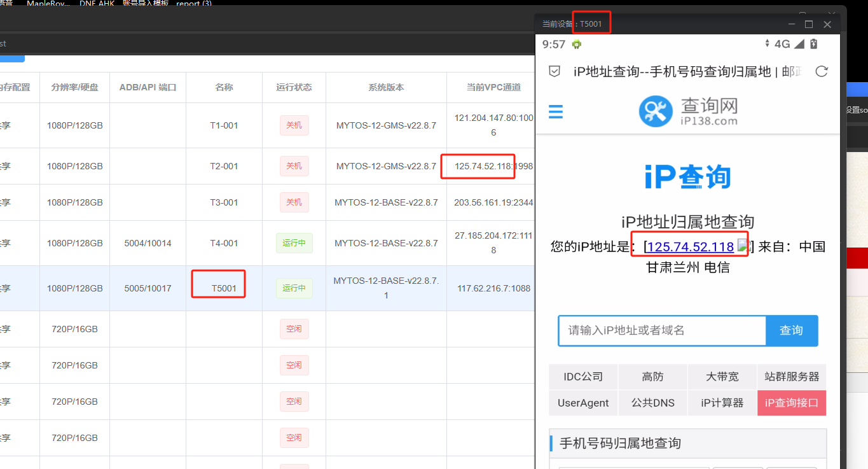868x469 pixels.
Task: Select the 高防 menu item
Action: [652, 377]
